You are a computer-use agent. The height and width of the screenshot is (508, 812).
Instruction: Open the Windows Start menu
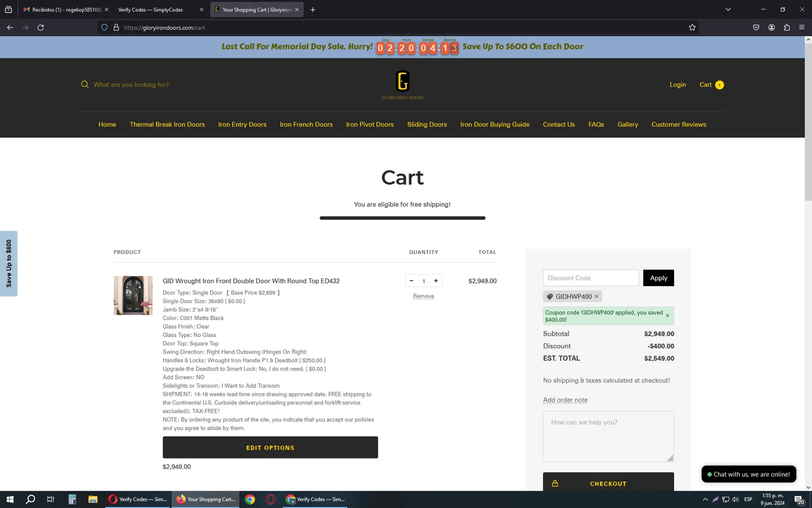[x=10, y=499]
